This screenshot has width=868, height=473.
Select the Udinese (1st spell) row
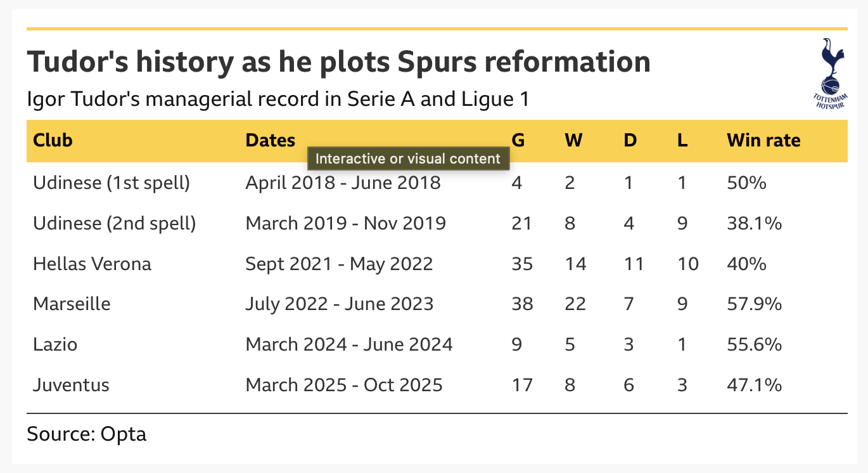111,183
